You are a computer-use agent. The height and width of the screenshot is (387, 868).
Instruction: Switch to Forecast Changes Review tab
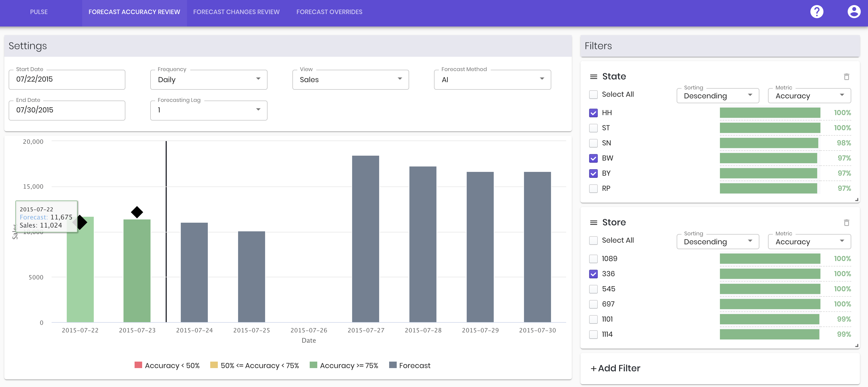coord(236,12)
